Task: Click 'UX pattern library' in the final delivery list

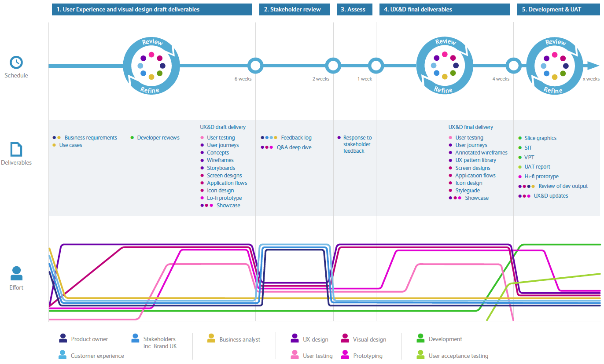Action: coord(476,160)
